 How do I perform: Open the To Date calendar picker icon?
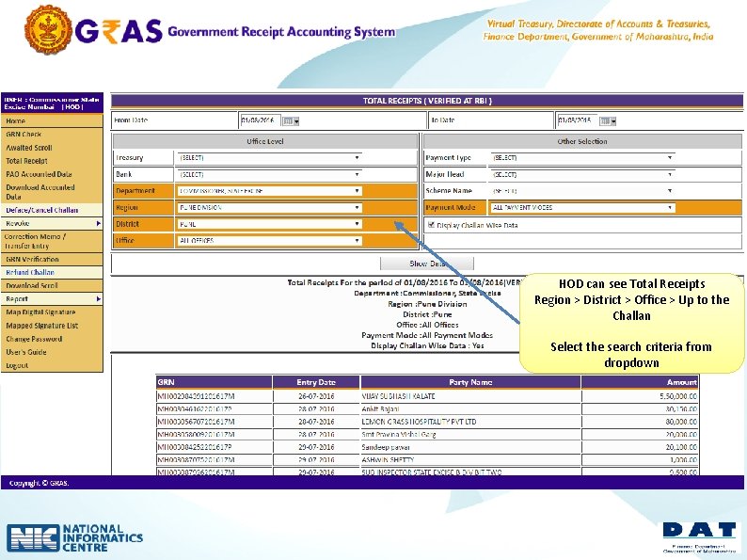[x=608, y=121]
